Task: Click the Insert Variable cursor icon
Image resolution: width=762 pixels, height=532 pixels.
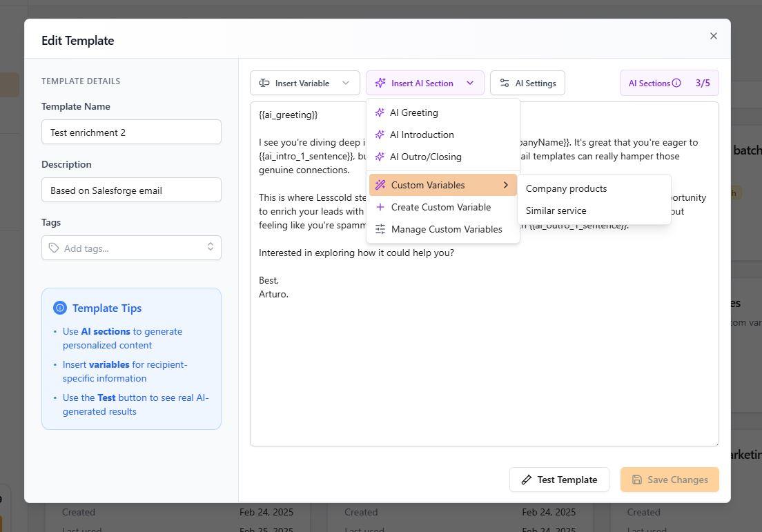Action: coord(264,83)
